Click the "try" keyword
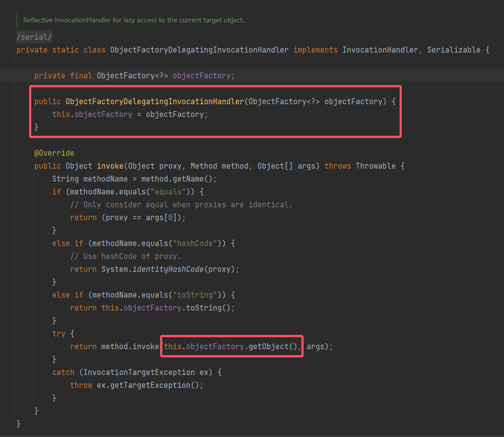Image resolution: width=504 pixels, height=437 pixels. coord(59,333)
